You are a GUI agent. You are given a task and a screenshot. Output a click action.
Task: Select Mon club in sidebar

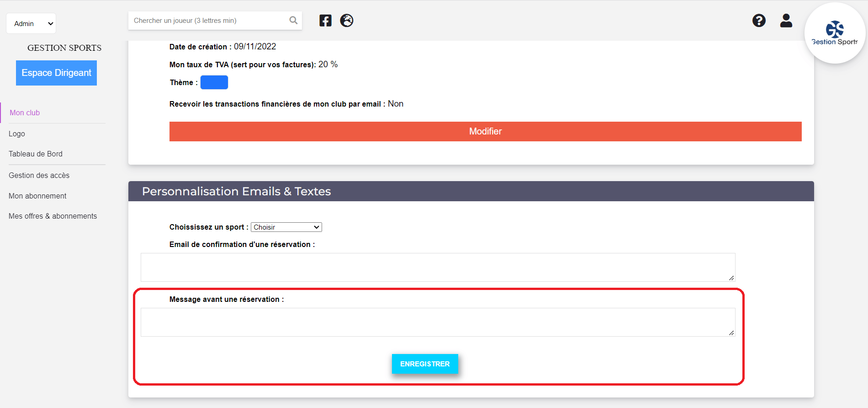click(25, 113)
